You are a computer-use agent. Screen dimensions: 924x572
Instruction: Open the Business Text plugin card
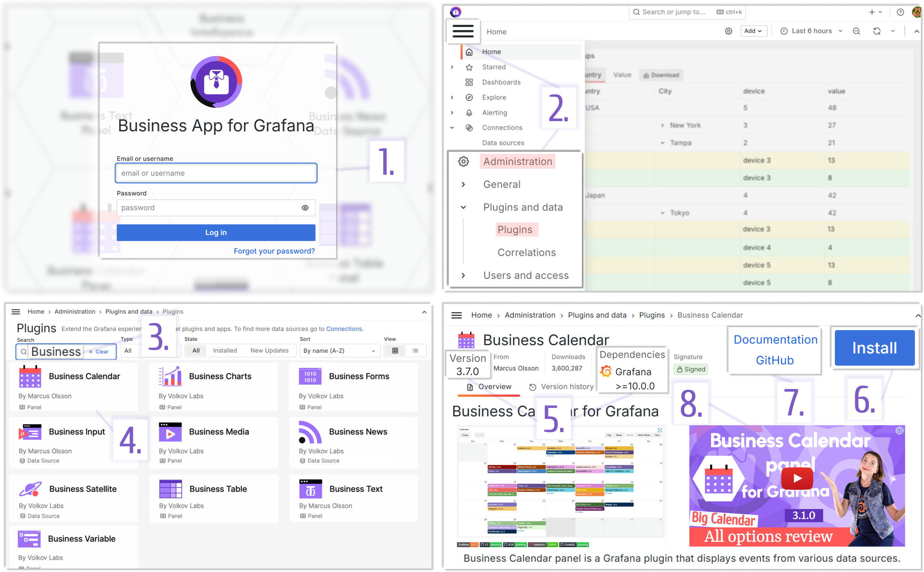(353, 498)
